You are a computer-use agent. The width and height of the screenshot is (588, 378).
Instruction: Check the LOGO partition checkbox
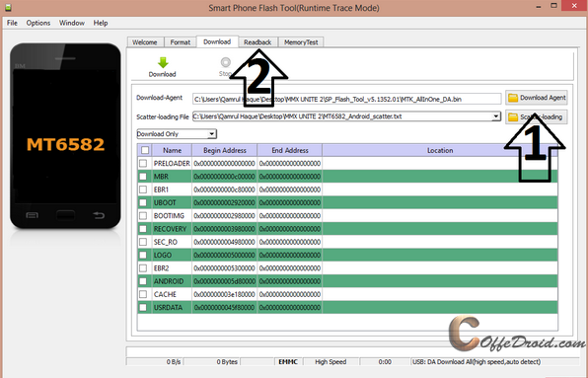point(143,255)
